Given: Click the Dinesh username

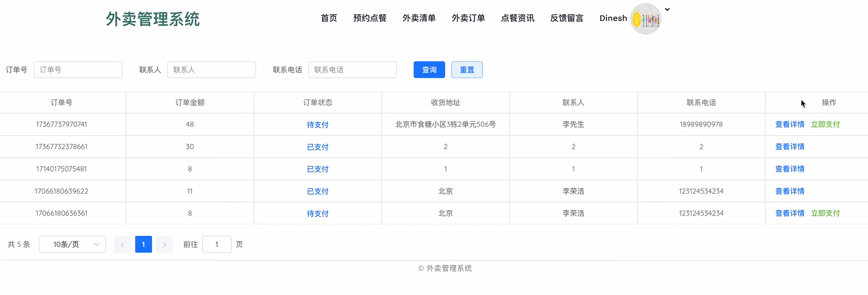Looking at the screenshot, I should [613, 18].
